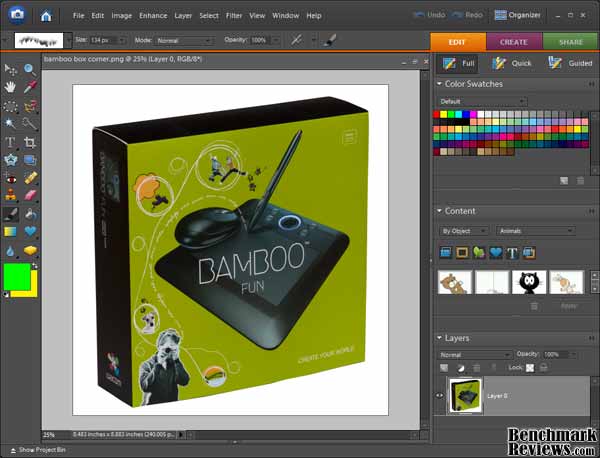Select the Cookie Cutter star tool
Screen dimensions: 600x458
[10, 160]
